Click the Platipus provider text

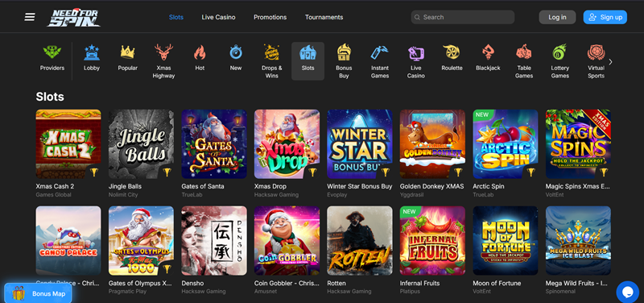click(411, 292)
